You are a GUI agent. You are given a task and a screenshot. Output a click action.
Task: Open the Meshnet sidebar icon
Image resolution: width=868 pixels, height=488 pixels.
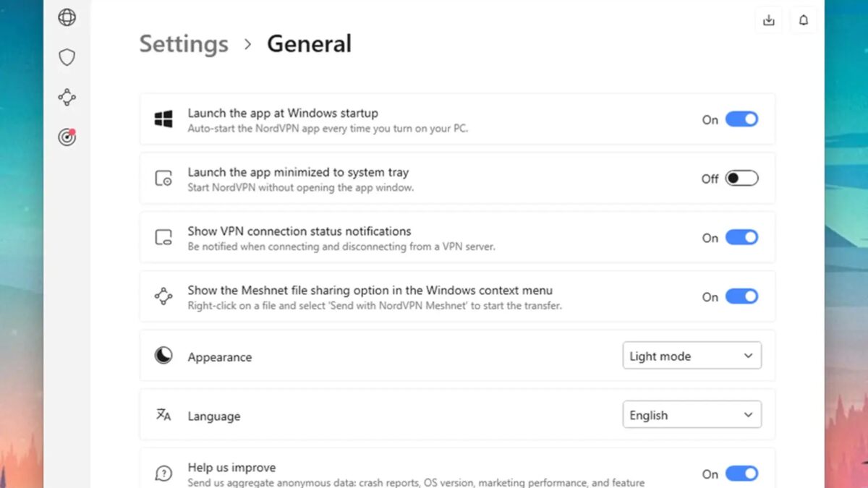[x=67, y=97]
